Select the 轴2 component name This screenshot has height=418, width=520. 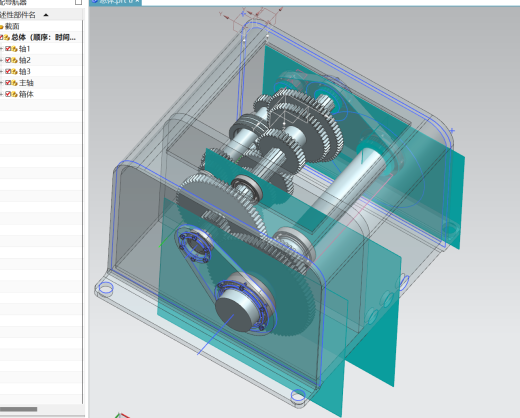(x=25, y=60)
